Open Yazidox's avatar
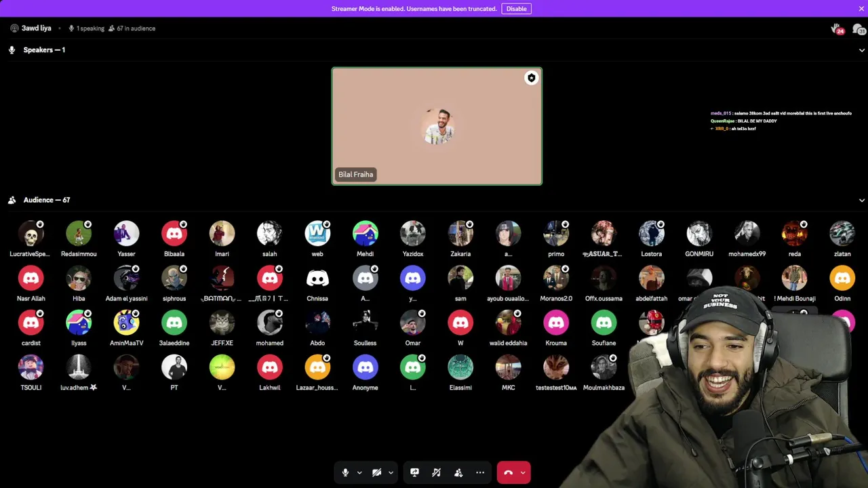868x488 pixels. tap(413, 233)
